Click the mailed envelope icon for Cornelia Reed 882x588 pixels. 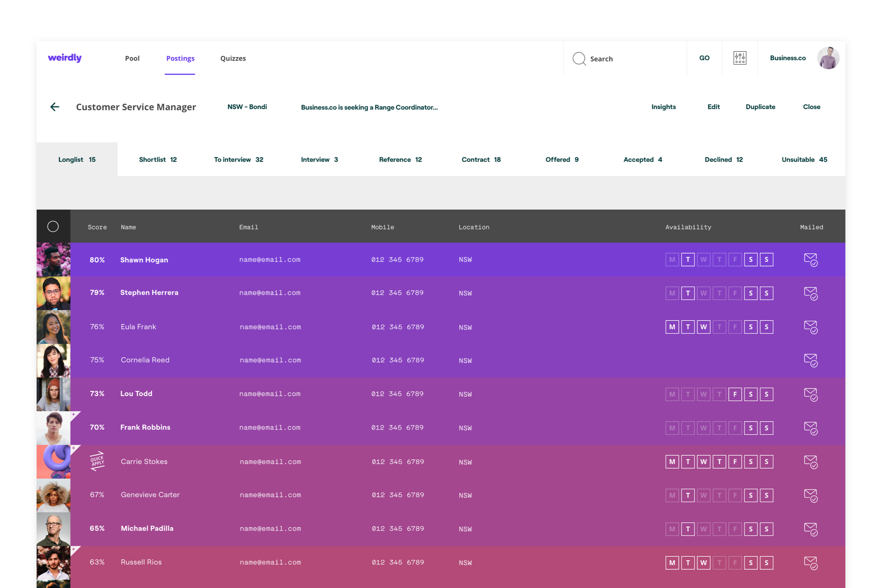coord(810,361)
